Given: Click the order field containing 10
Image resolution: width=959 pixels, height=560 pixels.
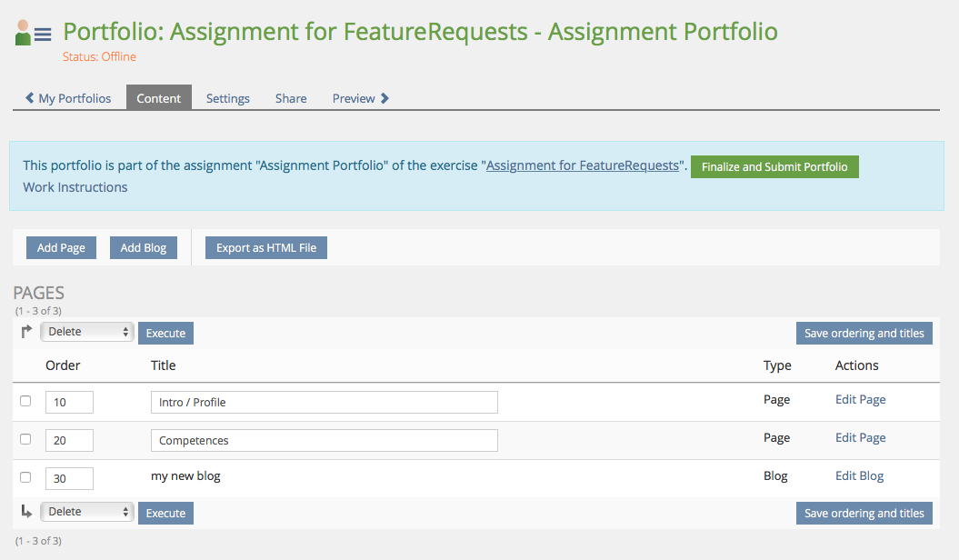Looking at the screenshot, I should (x=69, y=402).
